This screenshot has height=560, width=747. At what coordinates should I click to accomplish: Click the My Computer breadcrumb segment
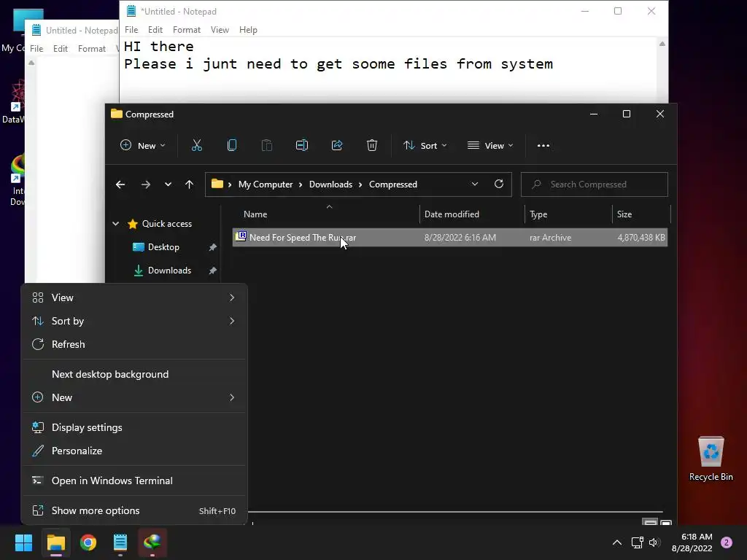pos(266,184)
